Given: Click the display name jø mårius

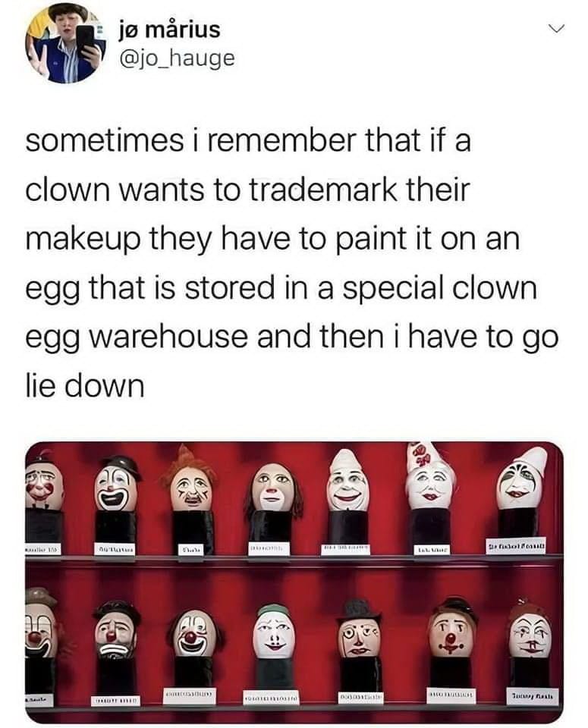Looking at the screenshot, I should tap(169, 30).
